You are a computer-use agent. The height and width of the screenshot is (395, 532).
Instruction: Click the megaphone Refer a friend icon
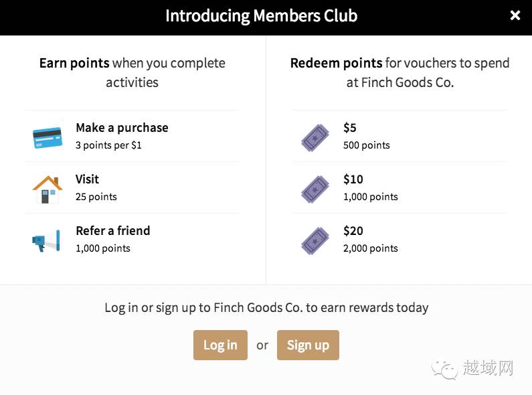tap(47, 240)
